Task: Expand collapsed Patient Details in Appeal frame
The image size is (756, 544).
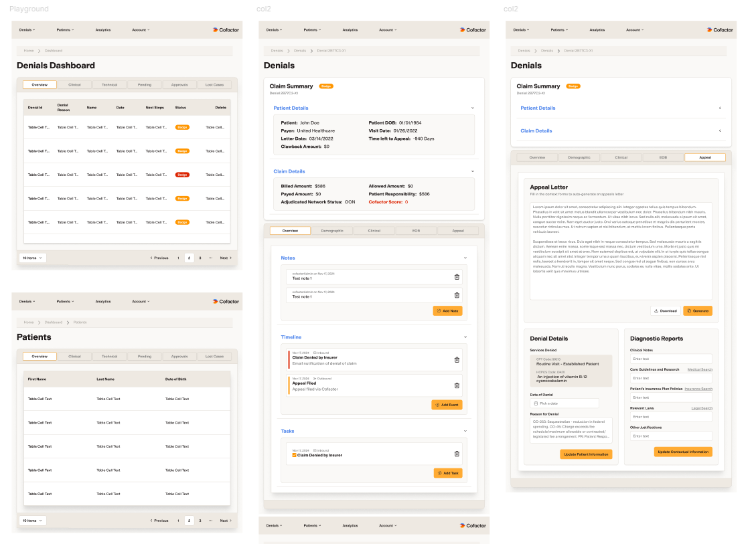Action: pos(719,108)
